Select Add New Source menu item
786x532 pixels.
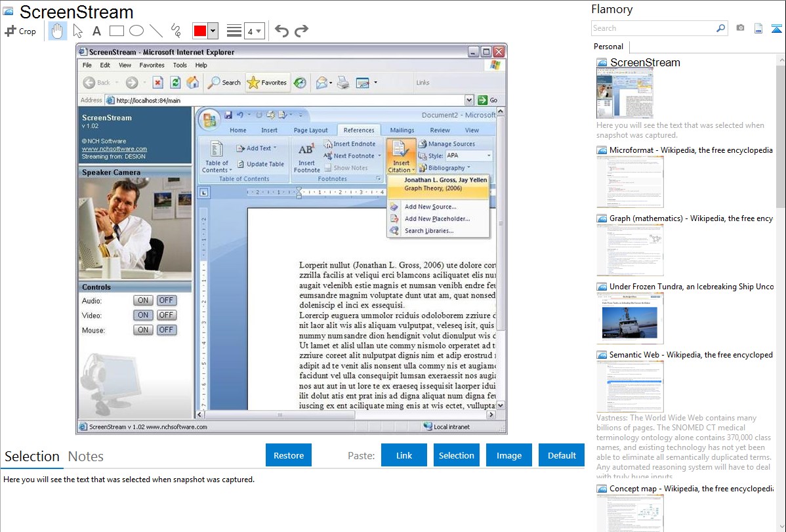(x=430, y=207)
